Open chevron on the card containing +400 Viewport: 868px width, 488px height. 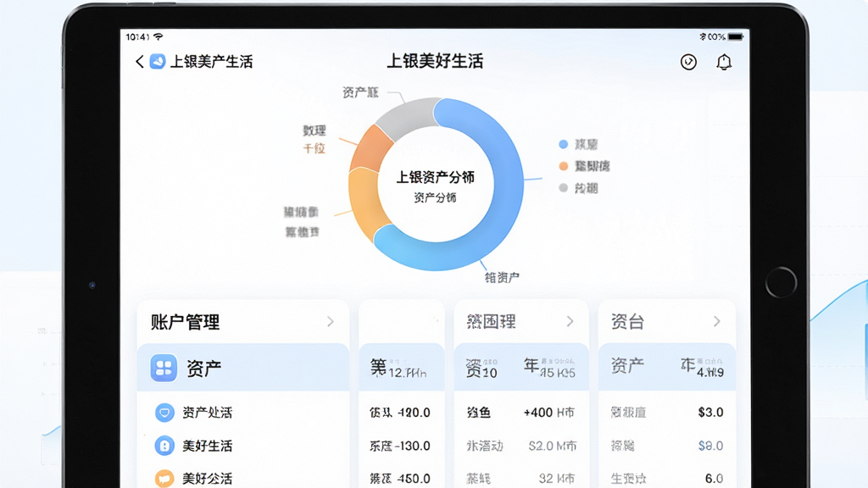pyautogui.click(x=570, y=321)
